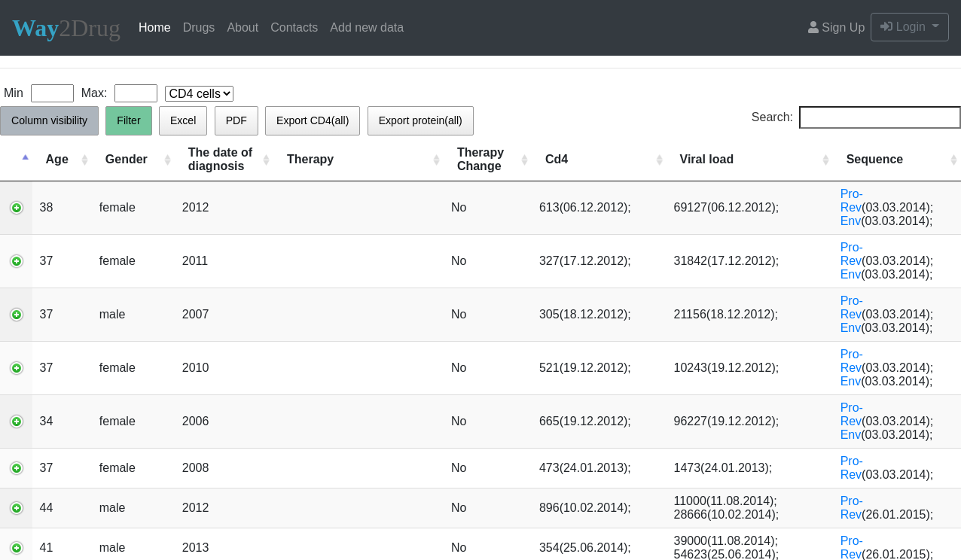
Task: Open the Drugs nav item
Action: [199, 27]
